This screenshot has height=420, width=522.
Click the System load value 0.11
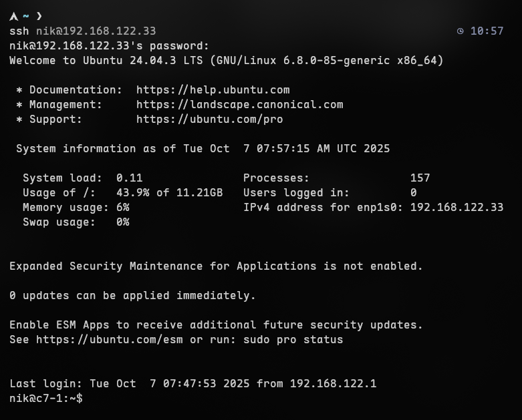click(129, 178)
